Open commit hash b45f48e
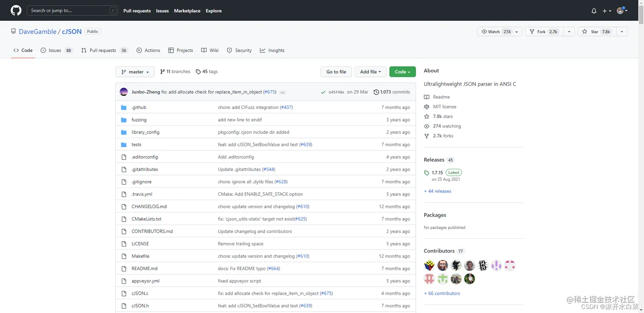Image resolution: width=644 pixels, height=313 pixels. [336, 92]
